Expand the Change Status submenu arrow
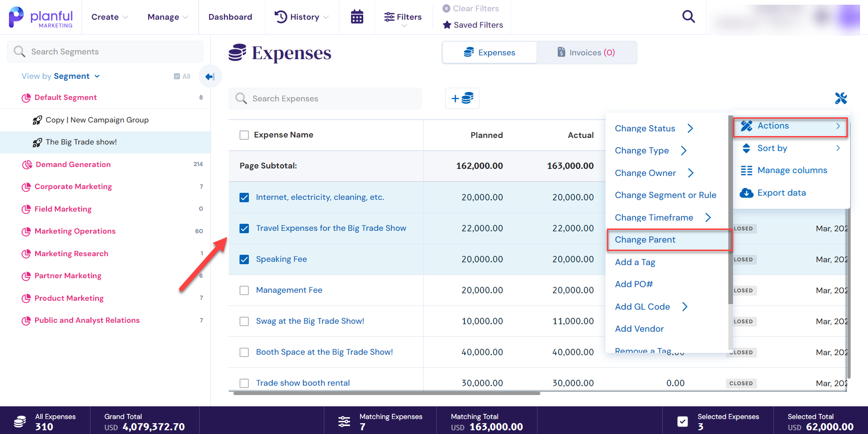 [x=690, y=129]
